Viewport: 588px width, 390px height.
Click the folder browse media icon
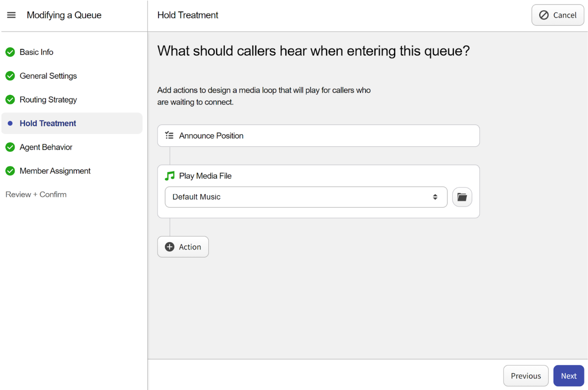pos(462,197)
